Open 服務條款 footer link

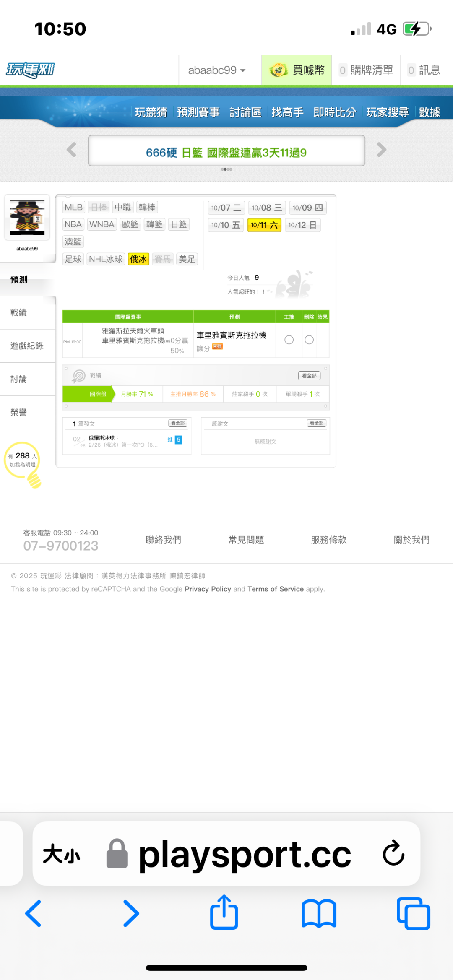point(329,540)
